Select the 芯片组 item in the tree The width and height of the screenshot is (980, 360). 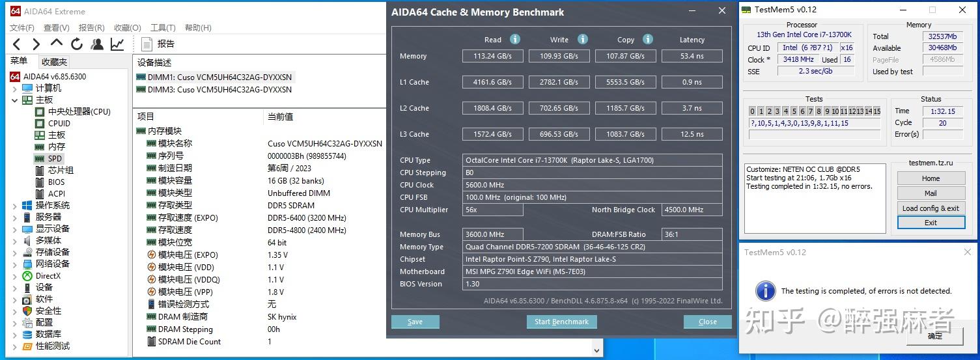(x=61, y=171)
